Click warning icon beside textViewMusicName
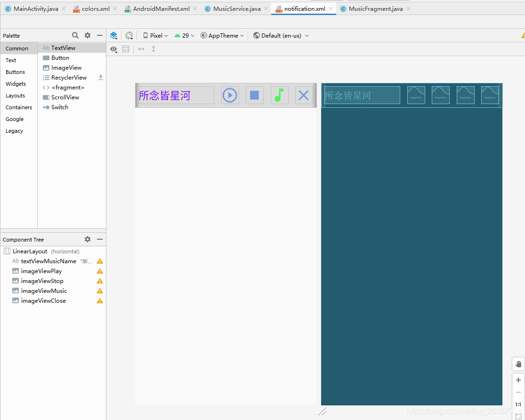Screen dimensions: 525x420 100,261
